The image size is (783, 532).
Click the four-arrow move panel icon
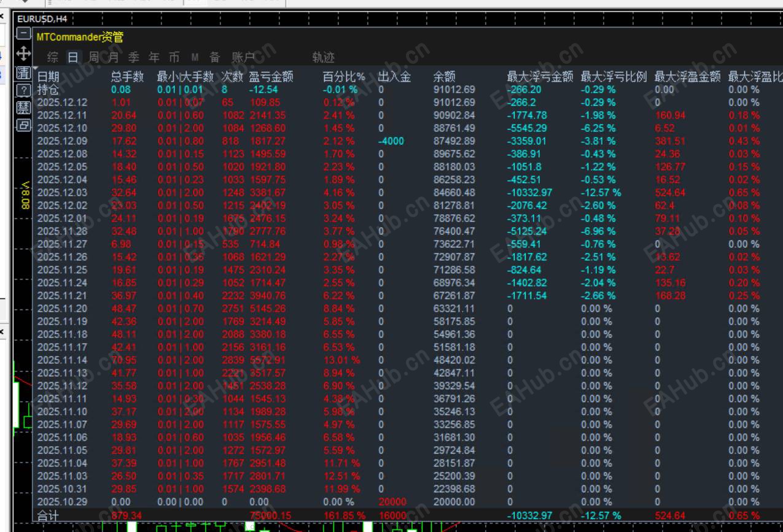[x=23, y=53]
